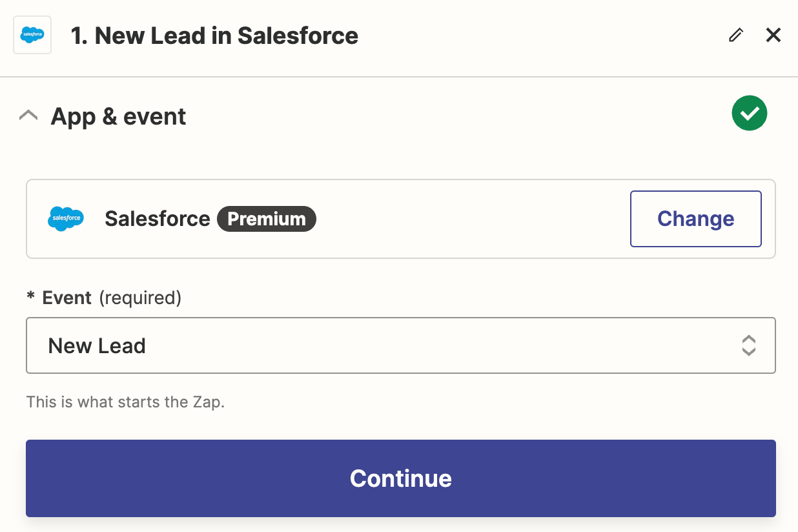This screenshot has height=532, width=798.
Task: Click the up-down arrows in Event field
Action: [x=748, y=345]
